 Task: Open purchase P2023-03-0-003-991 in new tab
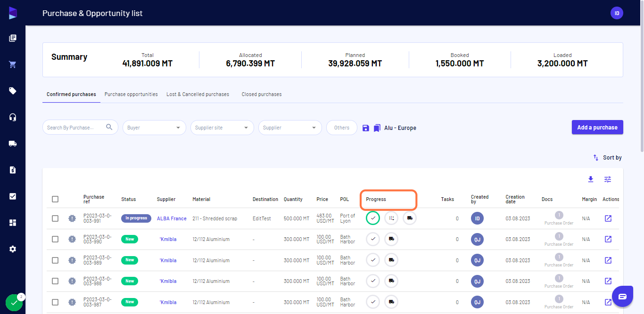(x=608, y=218)
